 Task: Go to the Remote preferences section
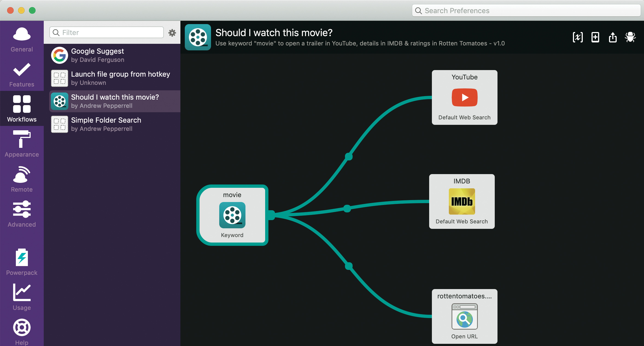pyautogui.click(x=22, y=179)
